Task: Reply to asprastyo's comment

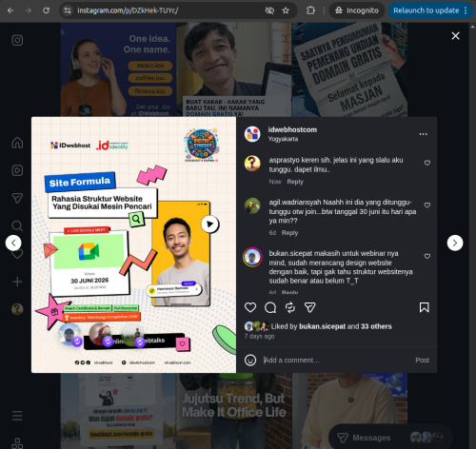Action: [x=295, y=182]
